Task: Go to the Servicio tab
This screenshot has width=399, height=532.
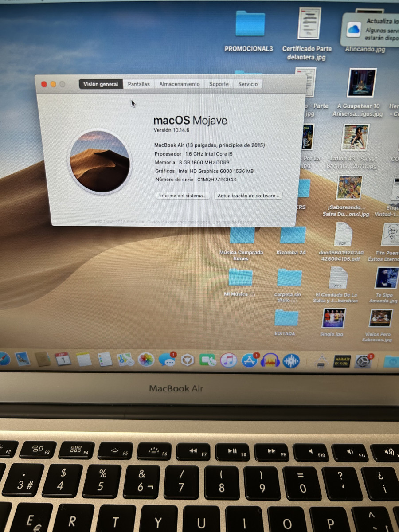Action: [x=248, y=84]
